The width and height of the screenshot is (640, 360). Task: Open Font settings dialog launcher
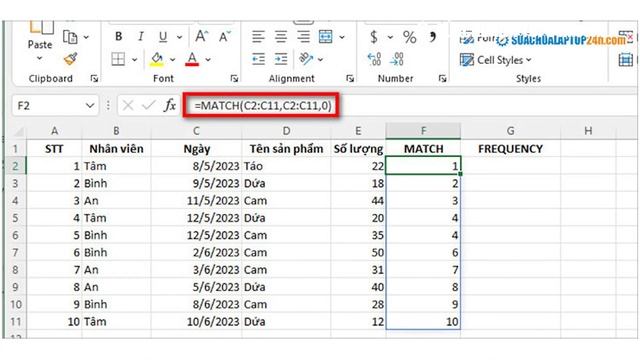pos(234,78)
